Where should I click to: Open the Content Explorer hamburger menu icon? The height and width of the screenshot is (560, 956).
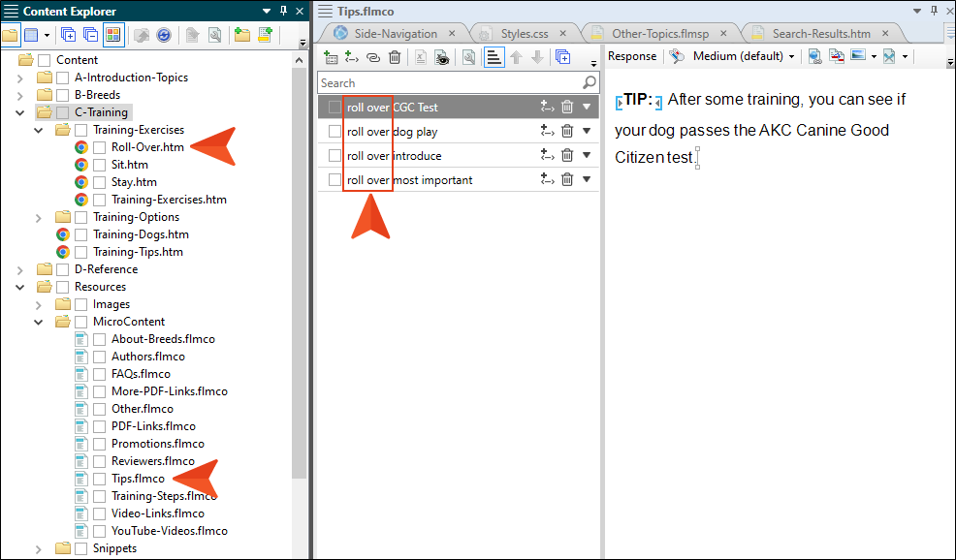tap(11, 11)
